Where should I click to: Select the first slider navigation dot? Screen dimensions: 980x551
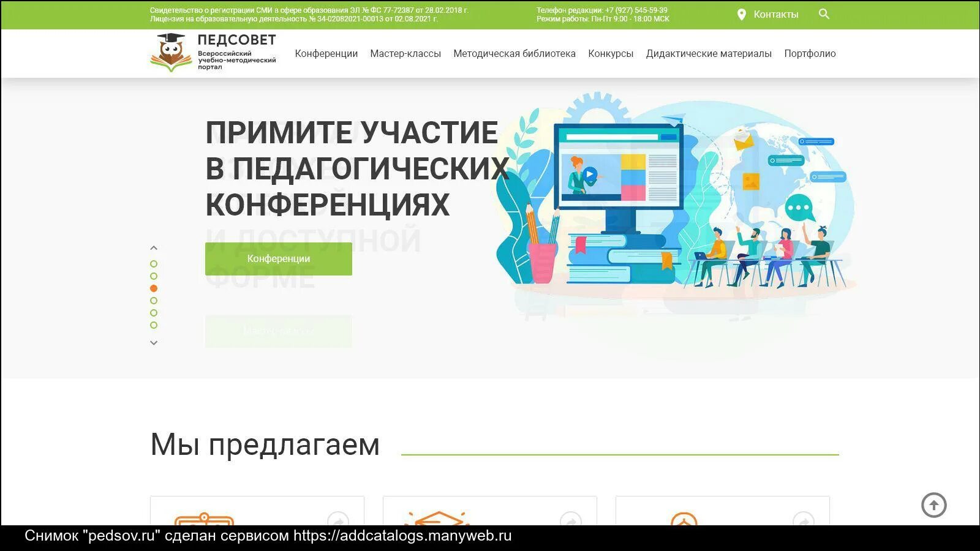153,263
